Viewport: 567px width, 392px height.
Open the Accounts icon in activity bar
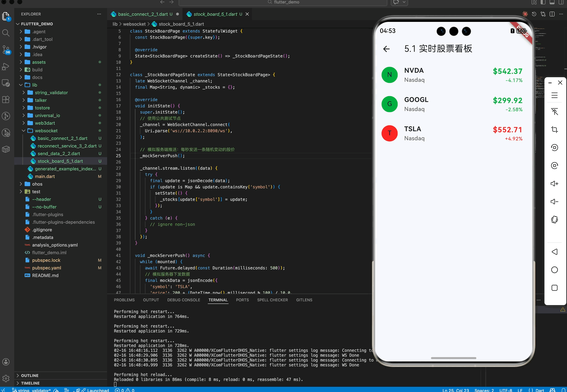(6, 362)
